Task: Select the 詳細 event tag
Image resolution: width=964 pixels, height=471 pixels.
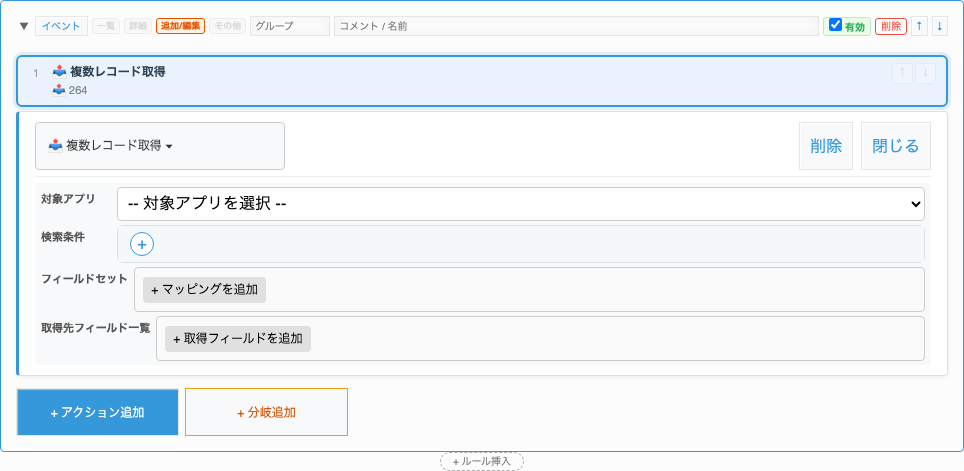Action: (138, 26)
